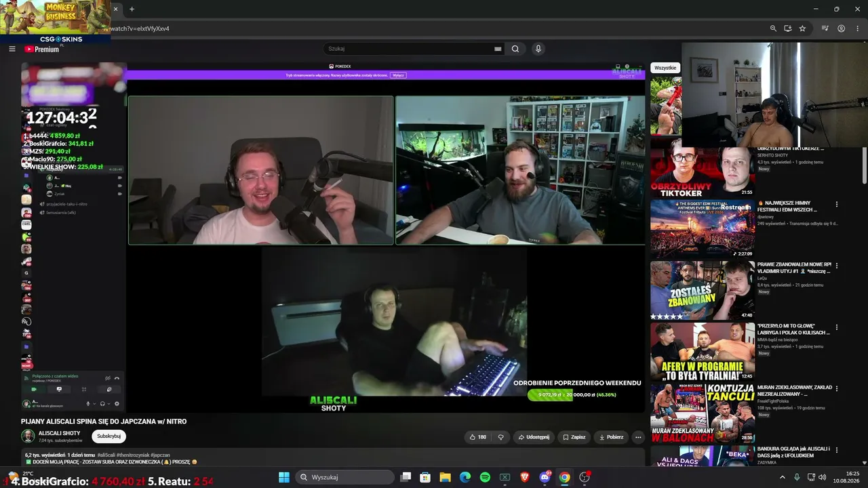Open options for PRZERYŁO MI TO GŁOWĘ video
Image resolution: width=868 pixels, height=488 pixels.
tap(837, 326)
